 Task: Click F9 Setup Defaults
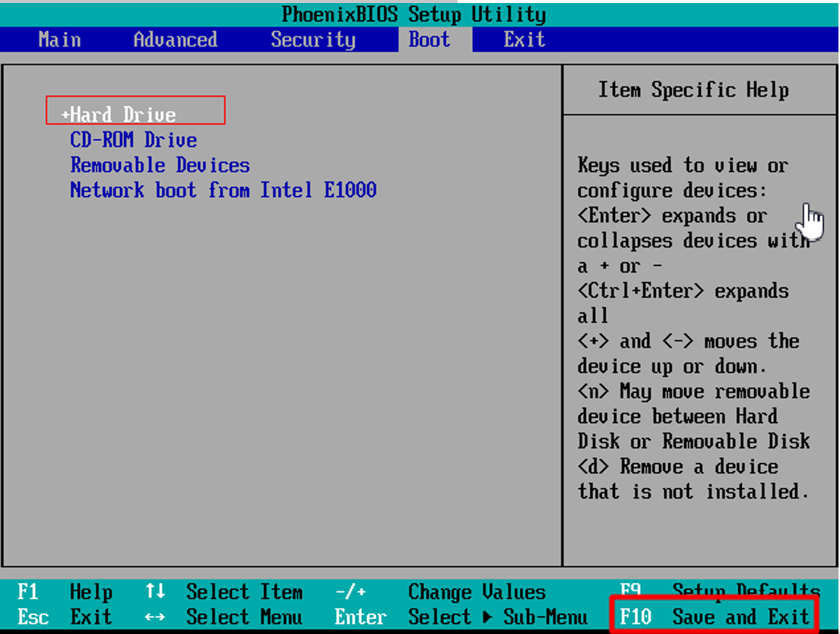click(719, 591)
